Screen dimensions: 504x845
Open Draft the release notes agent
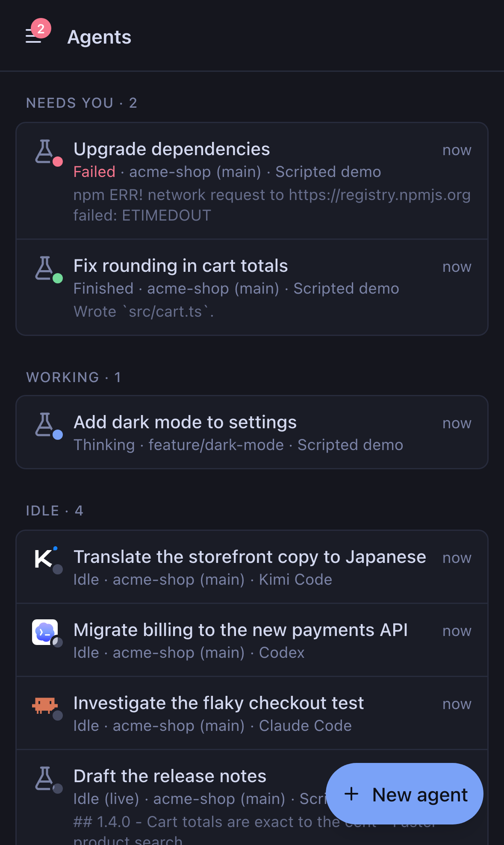click(252, 798)
